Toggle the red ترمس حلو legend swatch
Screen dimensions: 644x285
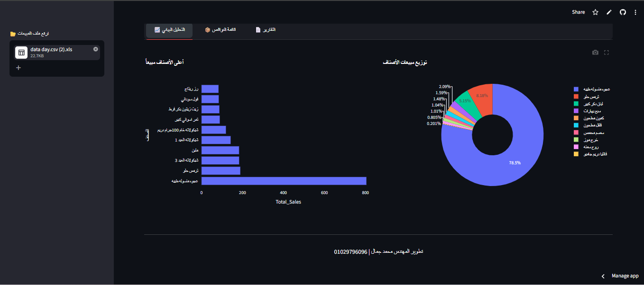[576, 97]
